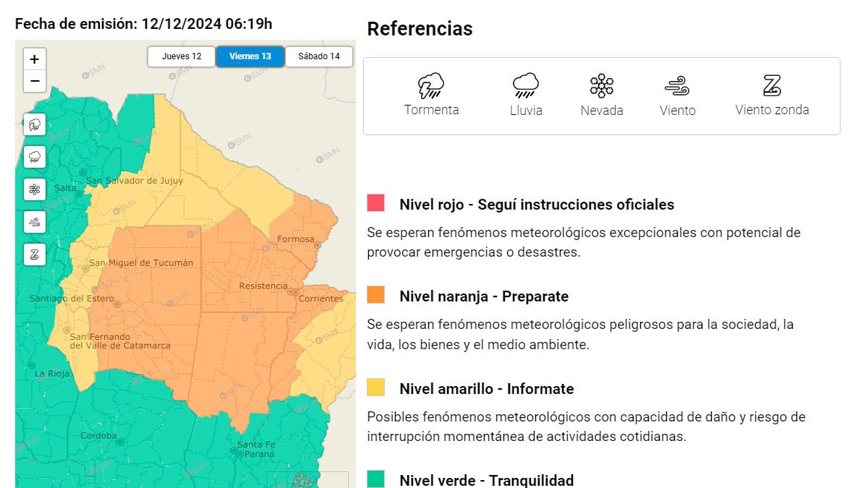This screenshot has height=488, width=868.
Task: Click the red Nivel rojo color swatch
Action: coord(377,205)
